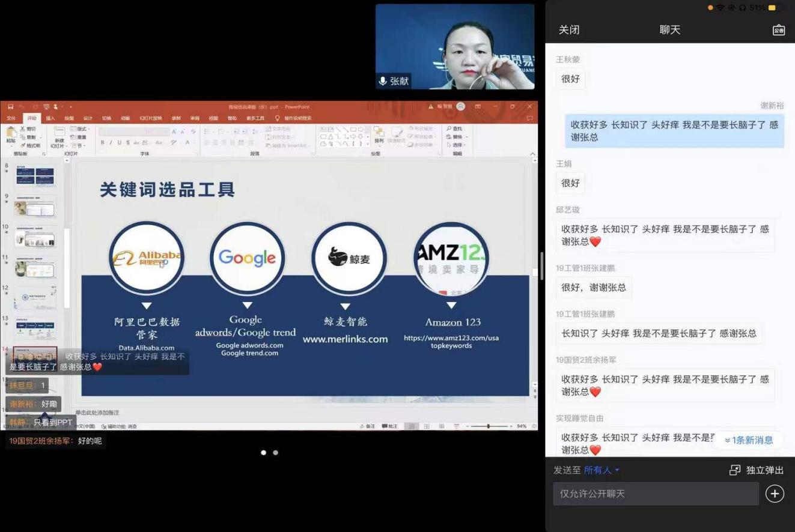Select the first page indicator dot
795x532 pixels.
[x=263, y=453]
